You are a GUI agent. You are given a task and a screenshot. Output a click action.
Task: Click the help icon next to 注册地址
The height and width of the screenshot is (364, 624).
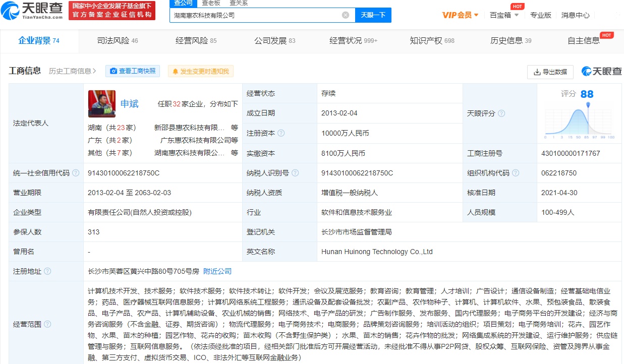click(x=47, y=271)
